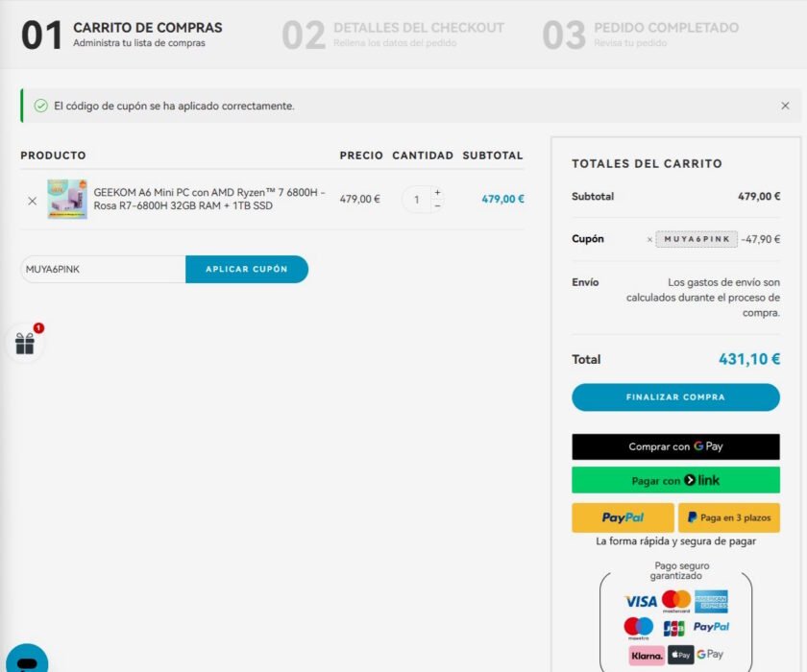Click the MUYA6PINK coupon tag
Viewport: 807px width, 672px height.
click(697, 239)
